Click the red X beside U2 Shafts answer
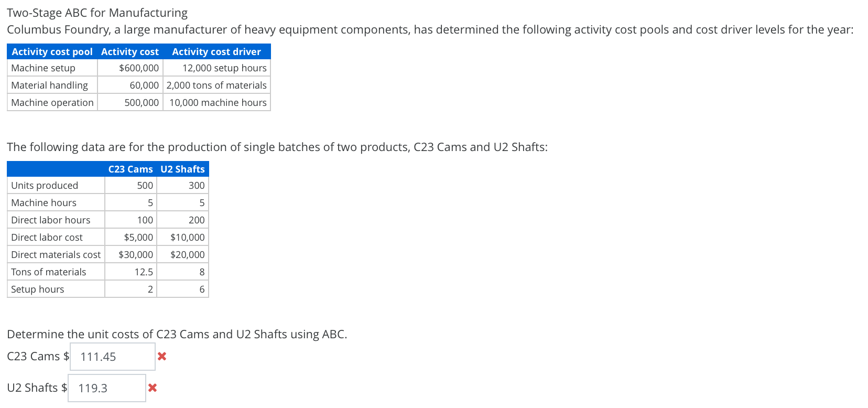Screen dimensions: 868x408 tap(153, 388)
